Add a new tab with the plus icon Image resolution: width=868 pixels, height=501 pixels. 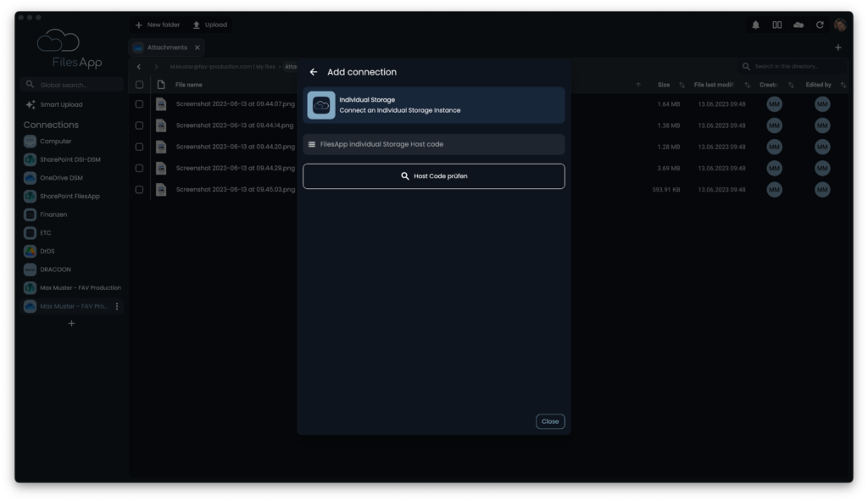coord(838,47)
